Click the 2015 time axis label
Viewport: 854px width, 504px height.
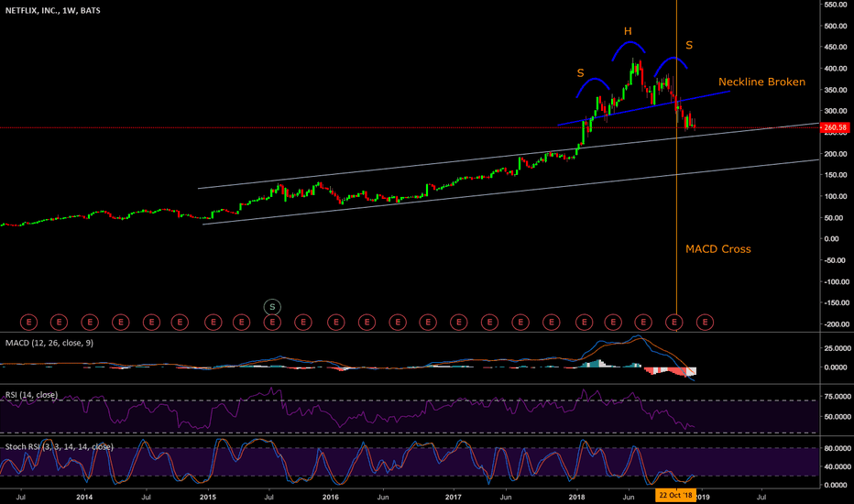point(207,497)
